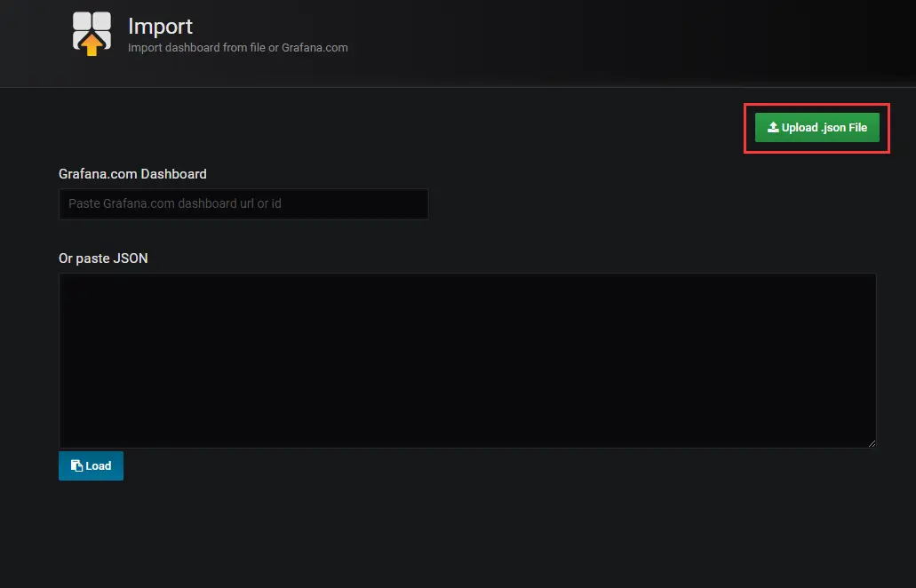Upload a .json file with the green button
Image resolution: width=916 pixels, height=588 pixels.
pyautogui.click(x=816, y=127)
